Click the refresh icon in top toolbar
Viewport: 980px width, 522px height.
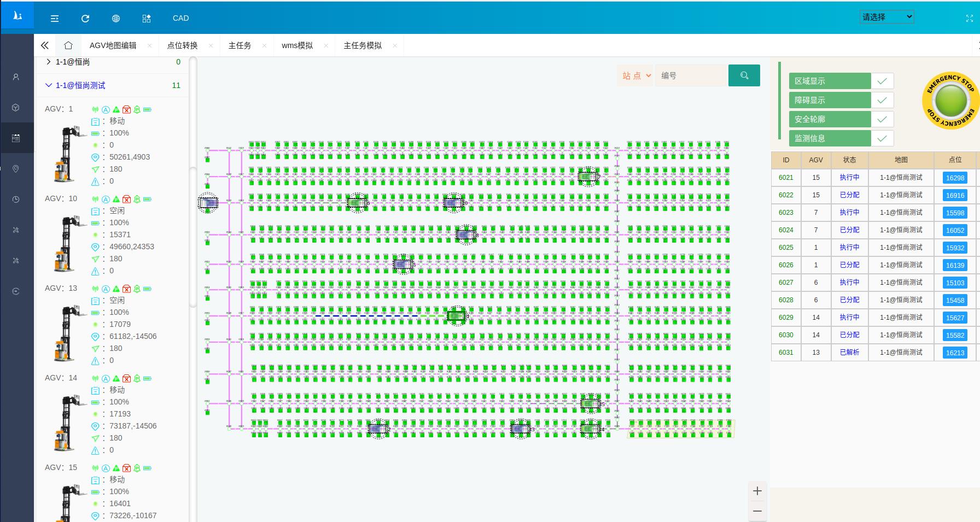[x=85, y=19]
